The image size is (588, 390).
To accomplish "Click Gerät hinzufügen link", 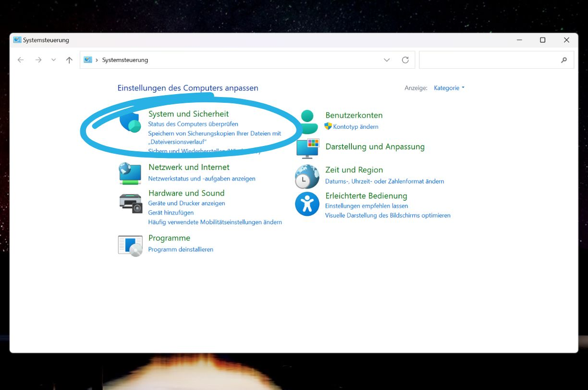I will [x=171, y=212].
